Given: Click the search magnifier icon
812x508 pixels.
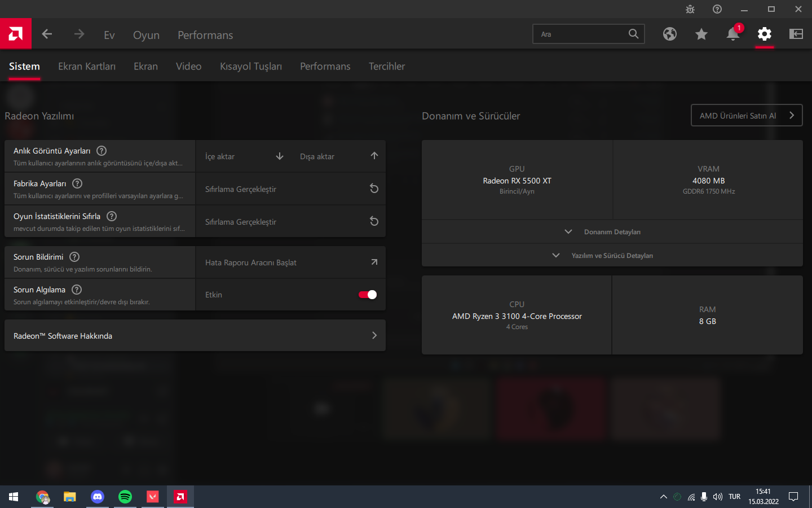Looking at the screenshot, I should click(634, 34).
